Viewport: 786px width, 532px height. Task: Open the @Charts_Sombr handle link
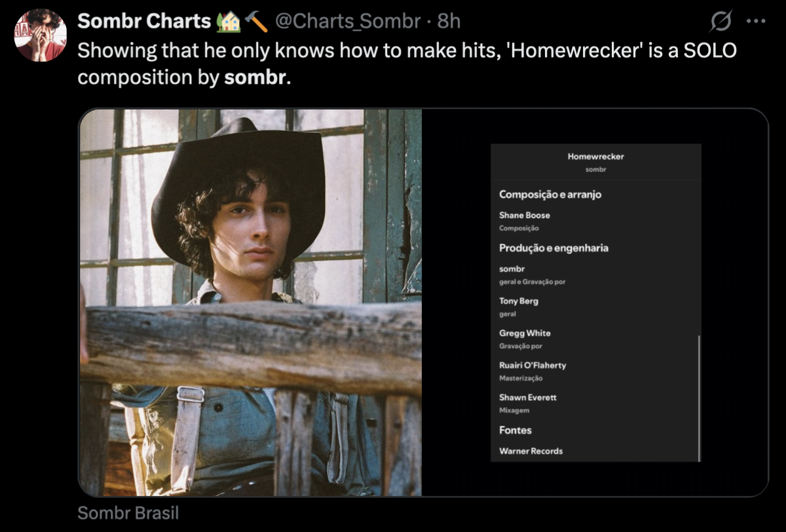[347, 22]
